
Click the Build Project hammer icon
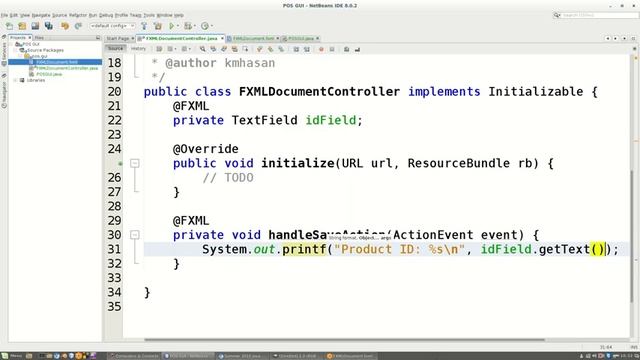(144, 26)
